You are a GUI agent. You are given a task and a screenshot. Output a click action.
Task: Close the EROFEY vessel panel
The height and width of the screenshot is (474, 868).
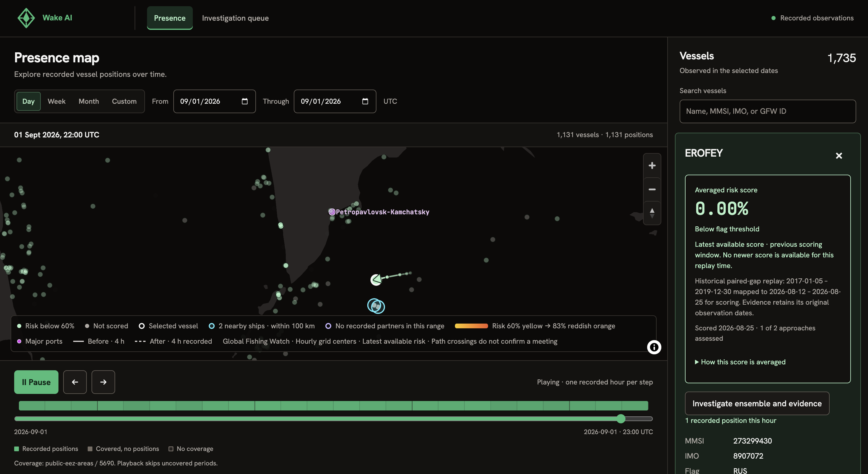tap(839, 155)
